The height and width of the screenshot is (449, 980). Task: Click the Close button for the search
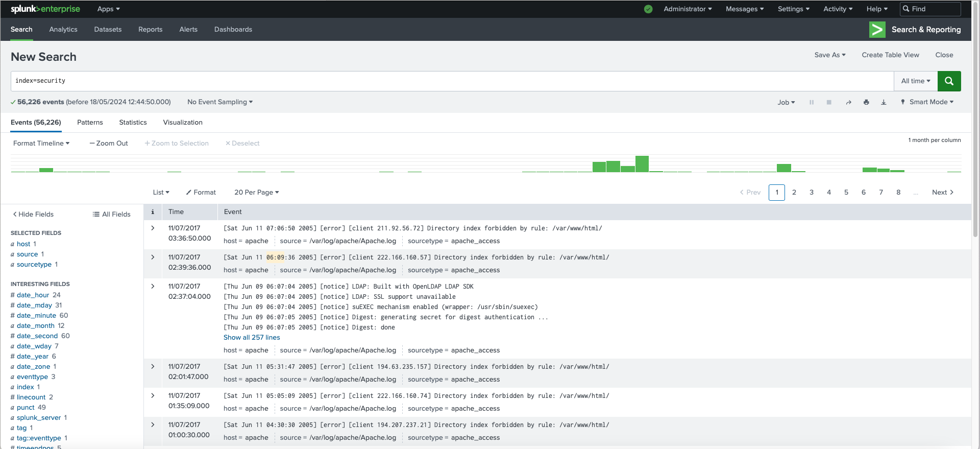[x=944, y=55]
